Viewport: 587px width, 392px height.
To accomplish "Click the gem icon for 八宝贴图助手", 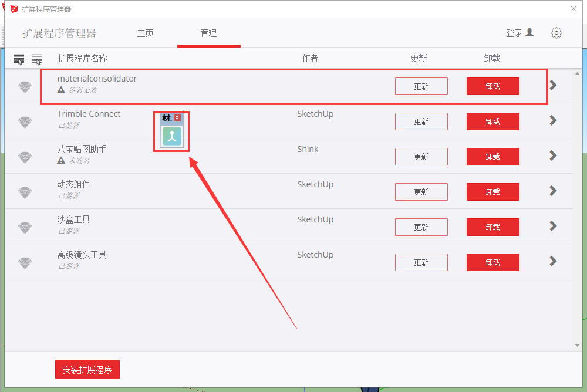I will 25,157.
